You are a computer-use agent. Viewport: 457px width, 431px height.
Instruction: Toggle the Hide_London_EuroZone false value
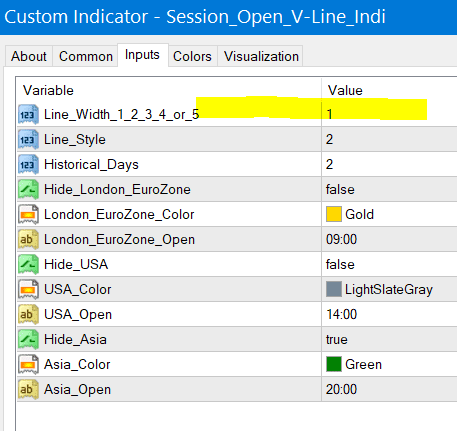(389, 189)
